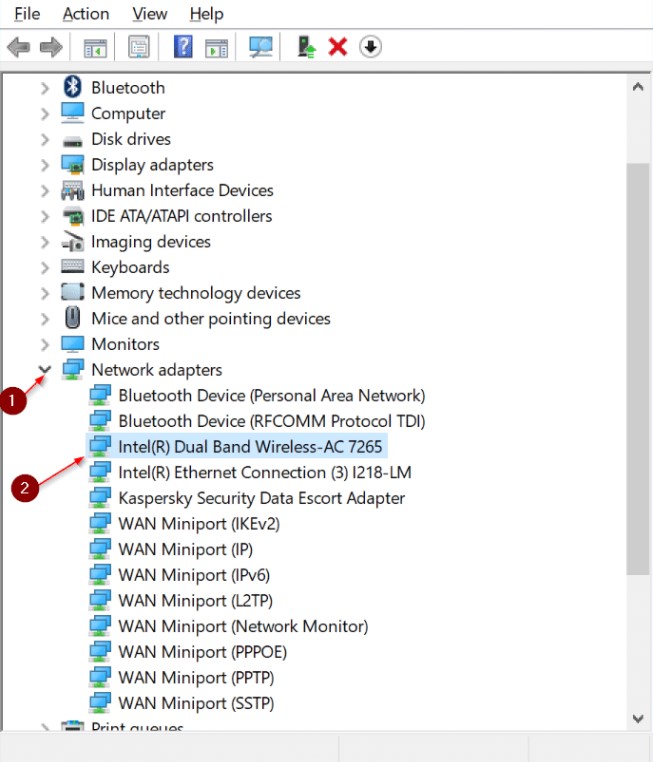
Task: Select WAN Miniport (IPv6)
Action: (x=194, y=575)
